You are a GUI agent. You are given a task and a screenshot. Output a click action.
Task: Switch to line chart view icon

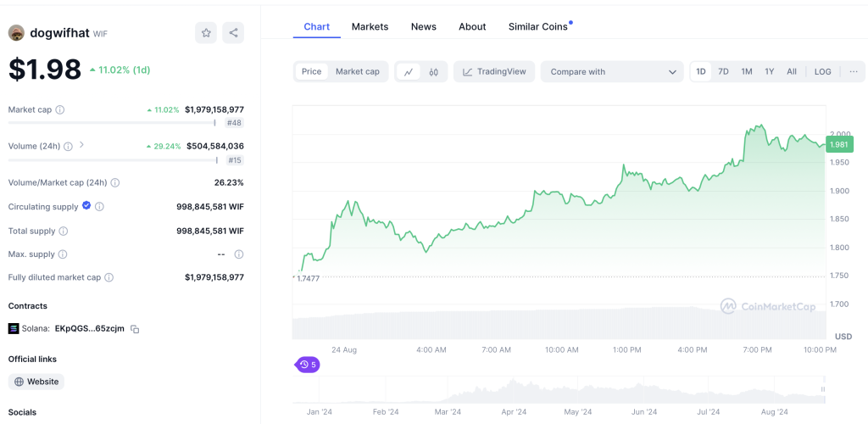click(x=409, y=71)
